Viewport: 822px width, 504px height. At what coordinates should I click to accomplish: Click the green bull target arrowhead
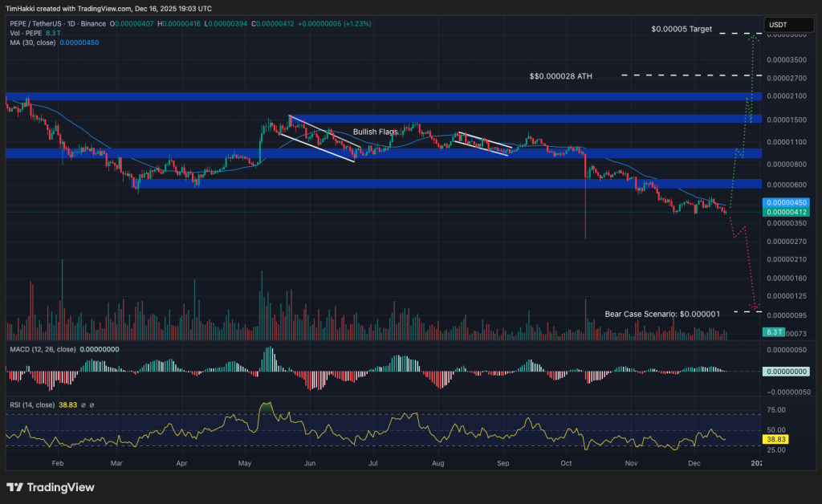(x=754, y=37)
